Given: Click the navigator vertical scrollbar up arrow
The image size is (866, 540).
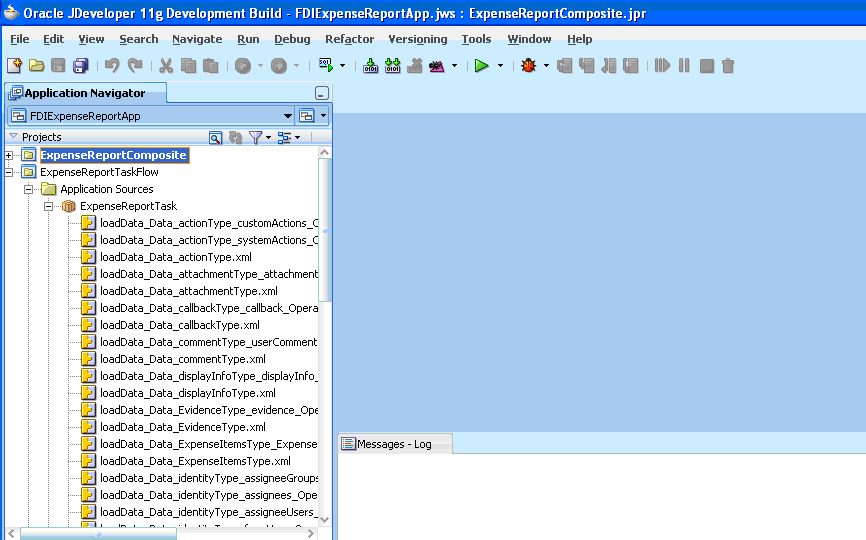Looking at the screenshot, I should (325, 152).
